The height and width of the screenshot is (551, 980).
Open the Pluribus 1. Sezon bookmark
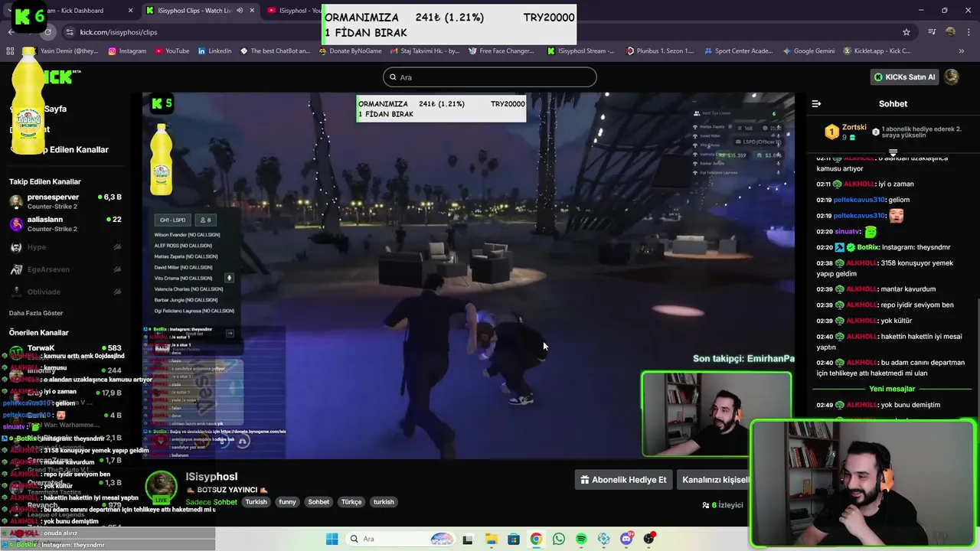pos(660,51)
